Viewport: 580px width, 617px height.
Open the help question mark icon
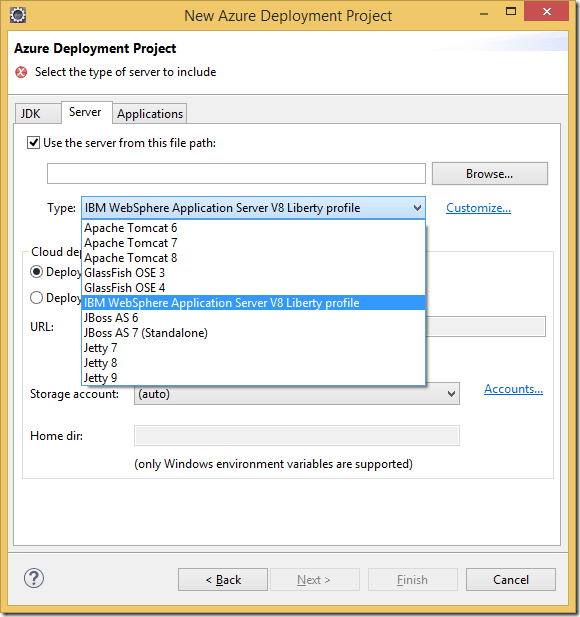tap(34, 578)
